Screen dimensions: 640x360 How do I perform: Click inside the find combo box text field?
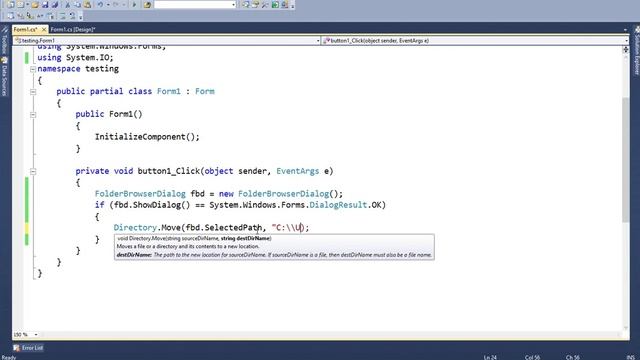click(193, 4)
